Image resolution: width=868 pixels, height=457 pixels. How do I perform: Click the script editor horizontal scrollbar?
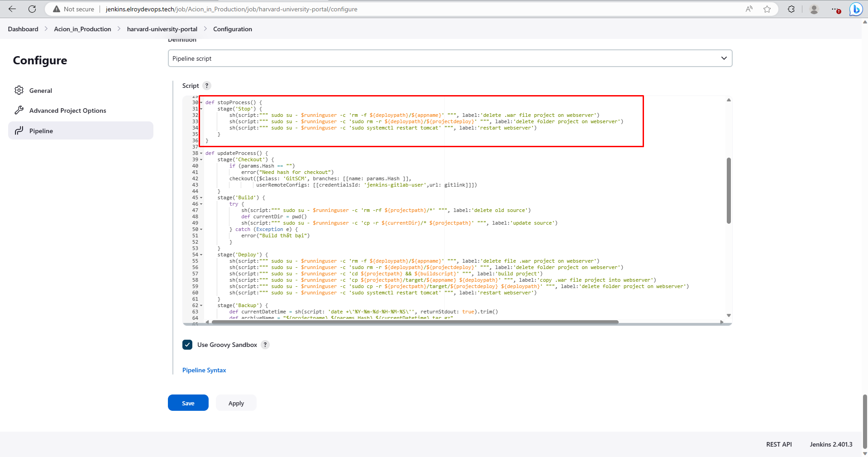pyautogui.click(x=415, y=322)
